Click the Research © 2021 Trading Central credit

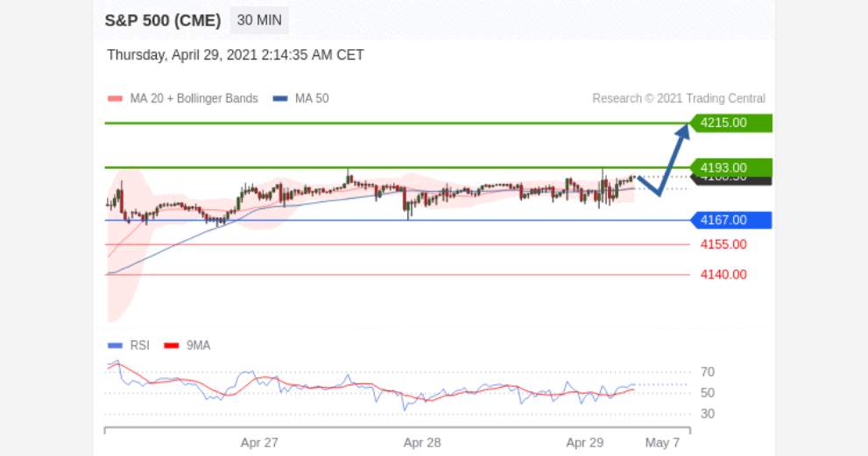point(679,99)
